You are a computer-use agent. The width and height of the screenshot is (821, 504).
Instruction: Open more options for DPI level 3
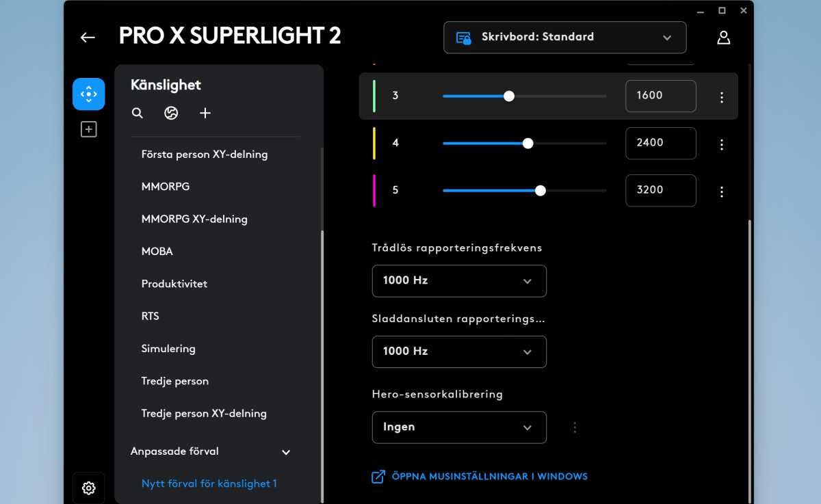point(721,97)
